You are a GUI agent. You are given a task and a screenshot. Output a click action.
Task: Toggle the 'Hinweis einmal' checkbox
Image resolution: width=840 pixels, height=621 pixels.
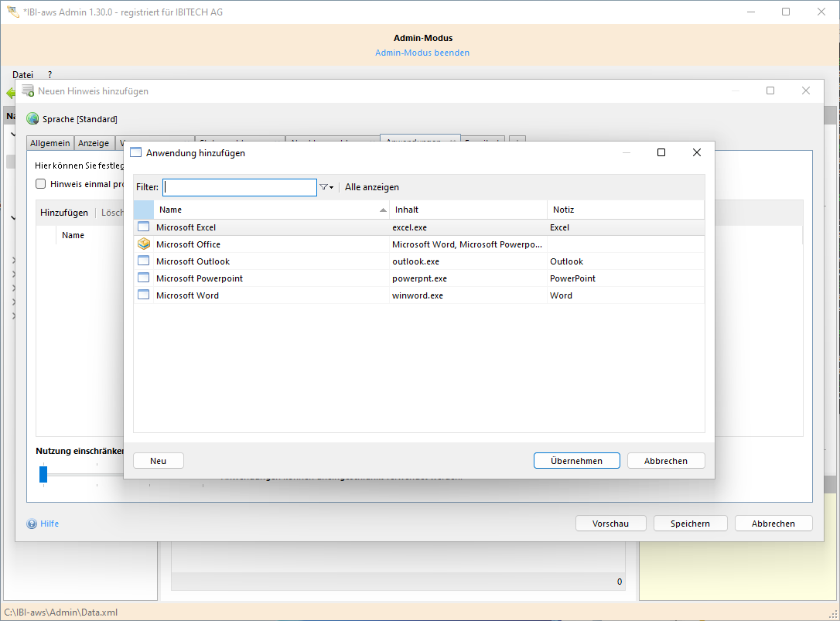click(x=41, y=184)
